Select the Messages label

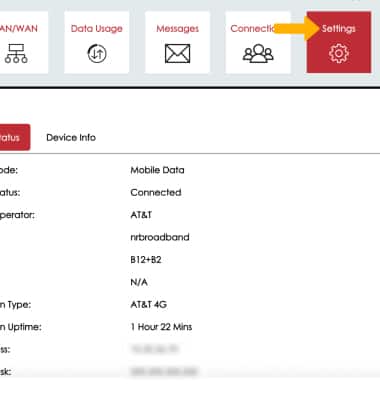178,29
